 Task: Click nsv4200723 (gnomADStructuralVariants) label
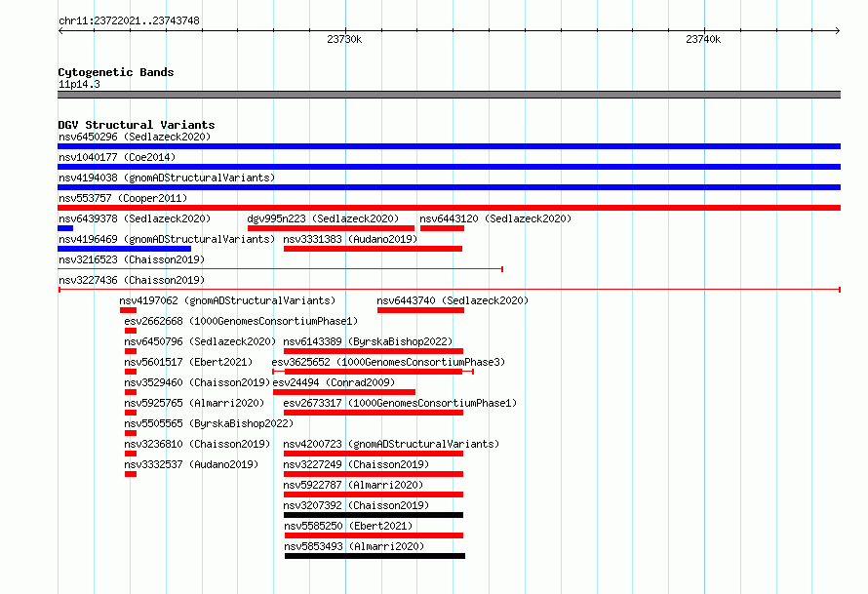(x=391, y=444)
